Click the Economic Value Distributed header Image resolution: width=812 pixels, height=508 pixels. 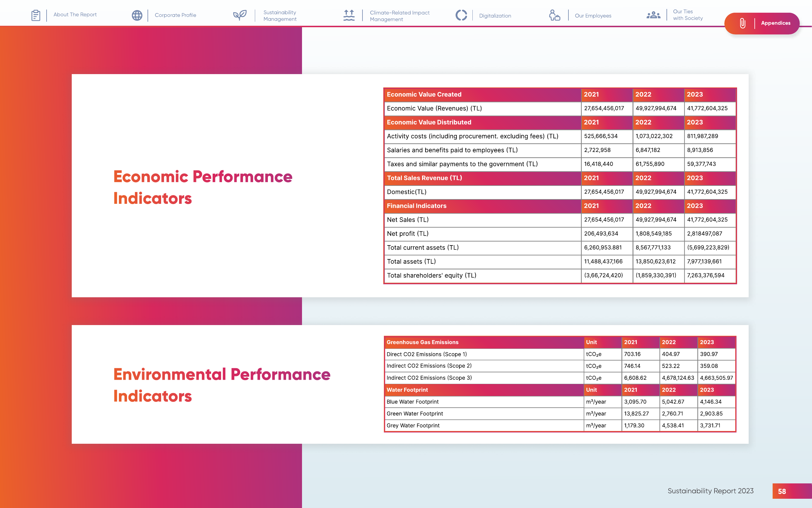(x=429, y=122)
